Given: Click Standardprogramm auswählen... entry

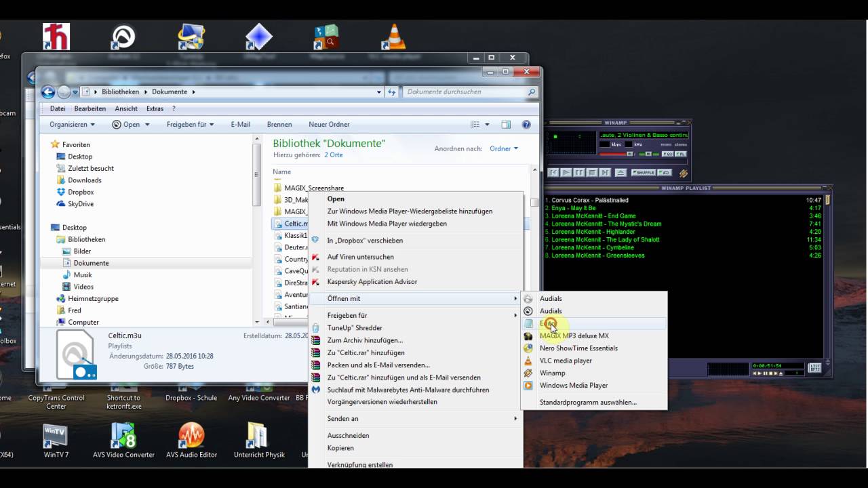Looking at the screenshot, I should click(594, 402).
